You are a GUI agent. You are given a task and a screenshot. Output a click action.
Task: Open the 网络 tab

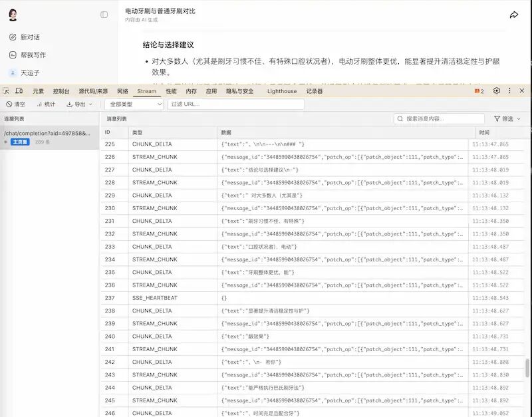coord(122,91)
